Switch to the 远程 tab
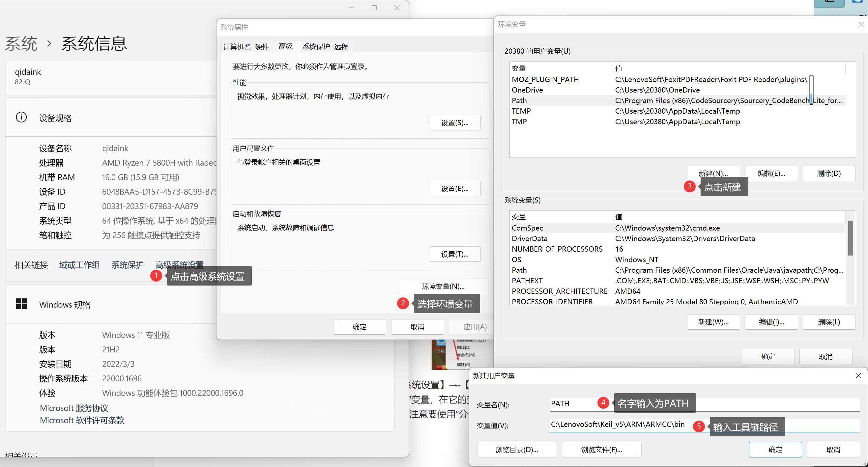 [341, 46]
